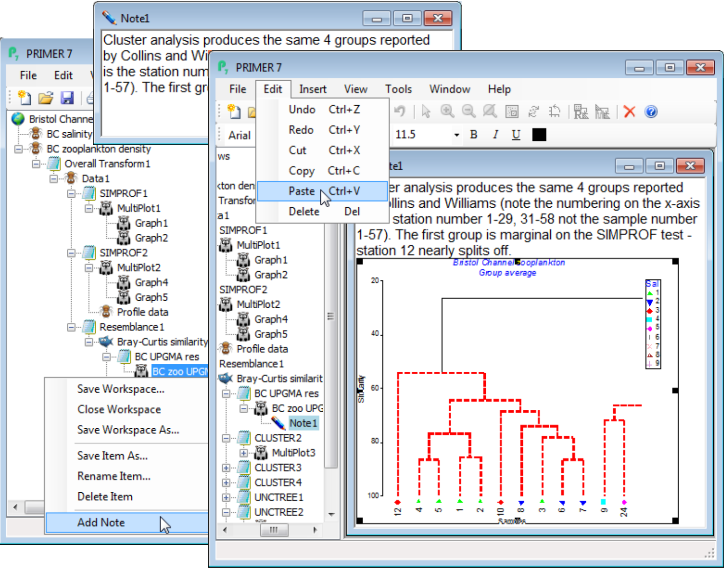This screenshot has width=728, height=571.
Task: Choose Add Note in context menu
Action: pyautogui.click(x=127, y=523)
